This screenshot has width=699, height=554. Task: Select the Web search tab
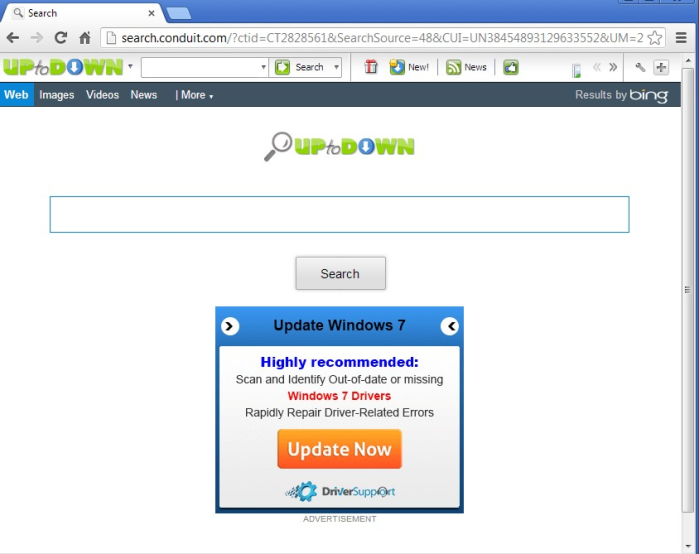(x=16, y=94)
